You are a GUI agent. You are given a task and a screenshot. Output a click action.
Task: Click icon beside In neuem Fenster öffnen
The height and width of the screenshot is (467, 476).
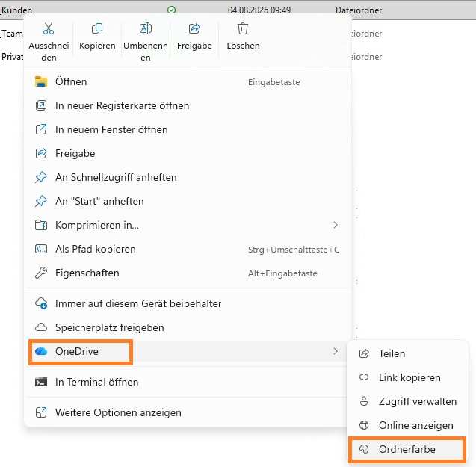point(41,129)
